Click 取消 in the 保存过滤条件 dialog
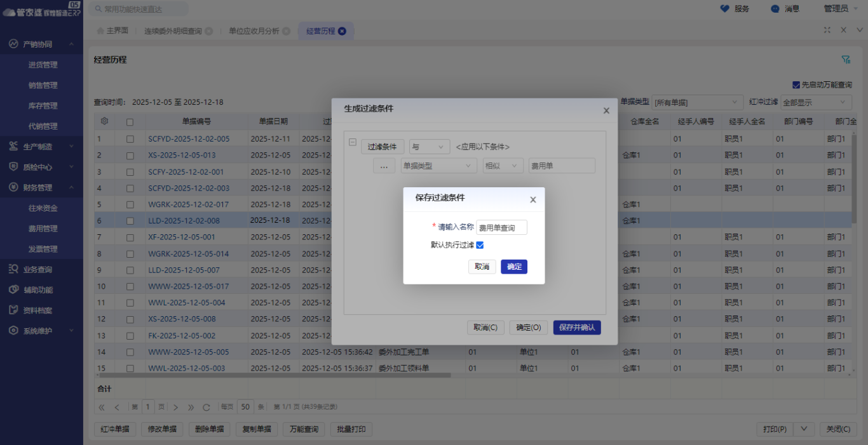 click(x=482, y=267)
